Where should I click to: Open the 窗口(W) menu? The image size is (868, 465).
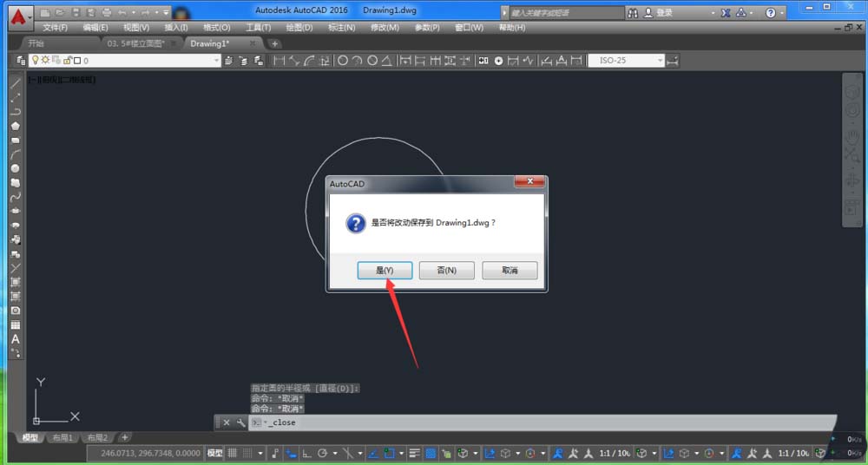pos(469,28)
